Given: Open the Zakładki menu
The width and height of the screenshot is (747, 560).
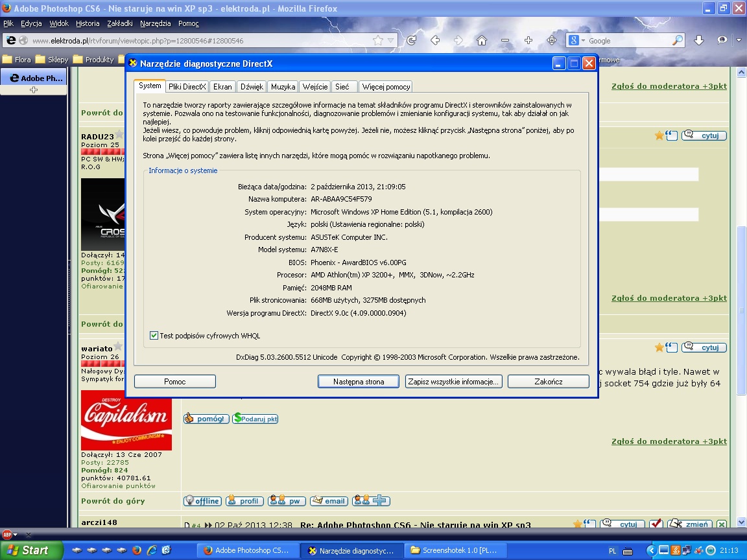Looking at the screenshot, I should [x=119, y=23].
